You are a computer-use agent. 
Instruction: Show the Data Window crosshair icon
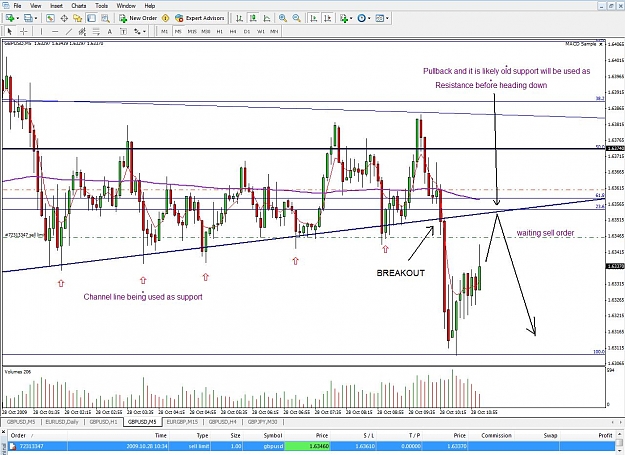pos(64,18)
